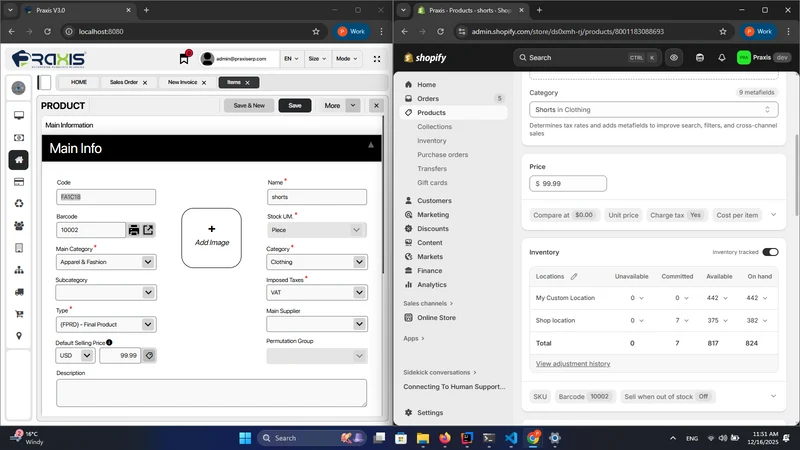Open the Shopify storefront icon in top bar

[699, 58]
